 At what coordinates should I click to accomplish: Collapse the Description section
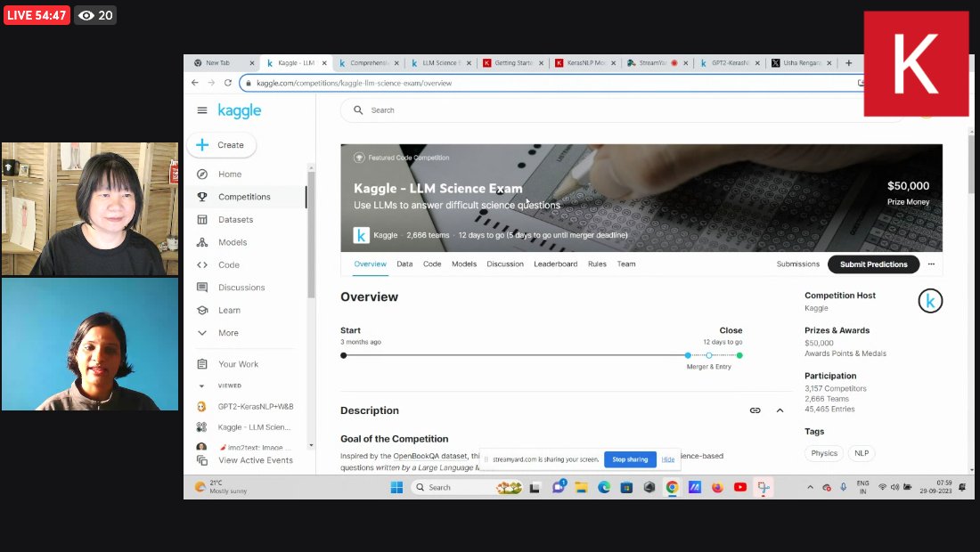[x=780, y=410]
